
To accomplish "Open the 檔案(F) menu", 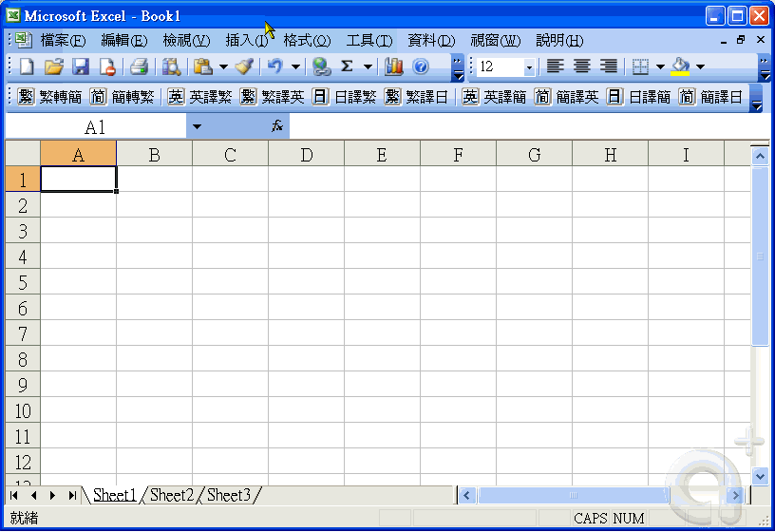I will [x=63, y=41].
